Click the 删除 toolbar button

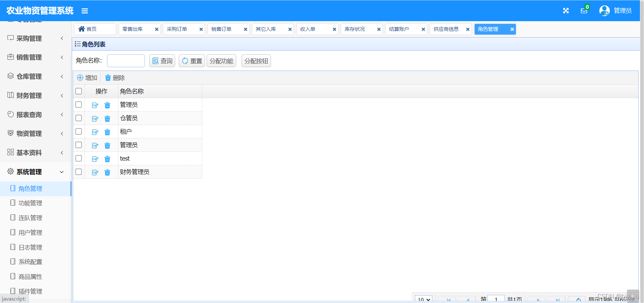pos(115,78)
